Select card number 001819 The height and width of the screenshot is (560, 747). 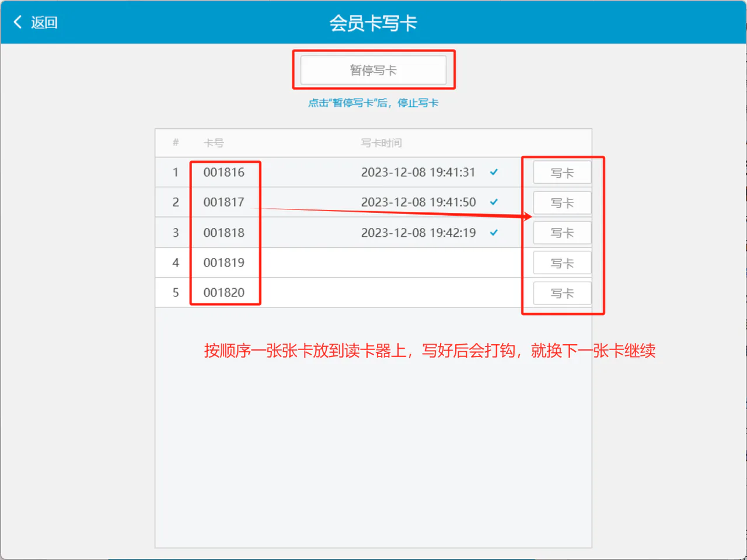(224, 262)
